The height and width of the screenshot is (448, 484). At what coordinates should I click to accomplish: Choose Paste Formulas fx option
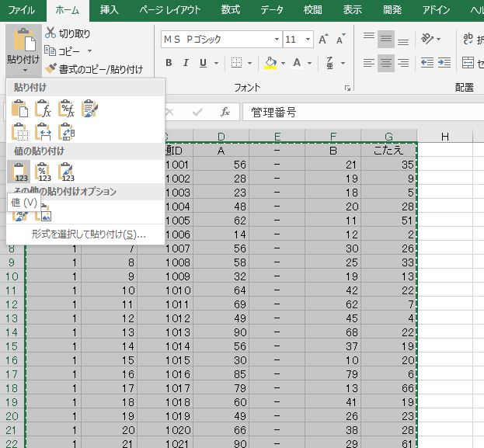[43, 109]
